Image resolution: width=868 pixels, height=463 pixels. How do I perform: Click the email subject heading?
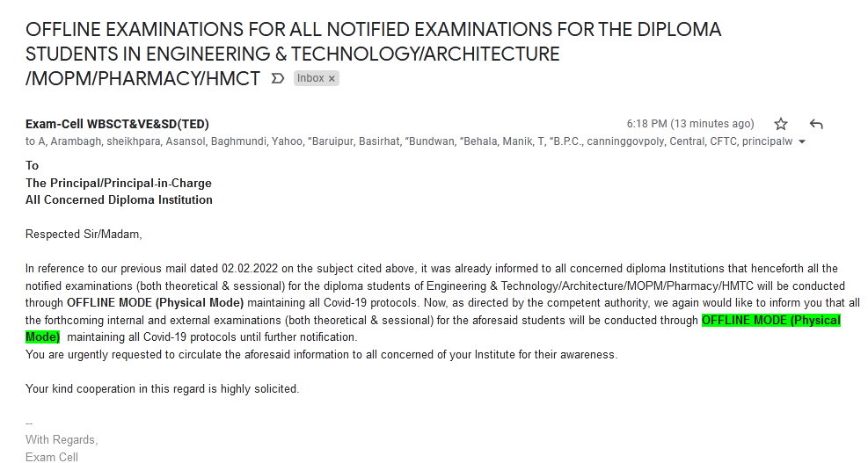(x=373, y=54)
